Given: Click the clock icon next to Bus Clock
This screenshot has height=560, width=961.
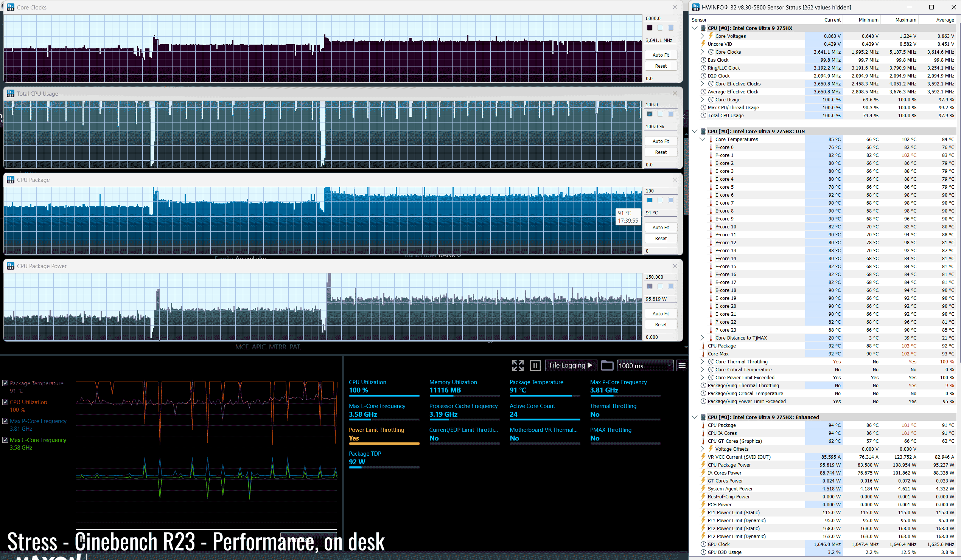Looking at the screenshot, I should (703, 60).
